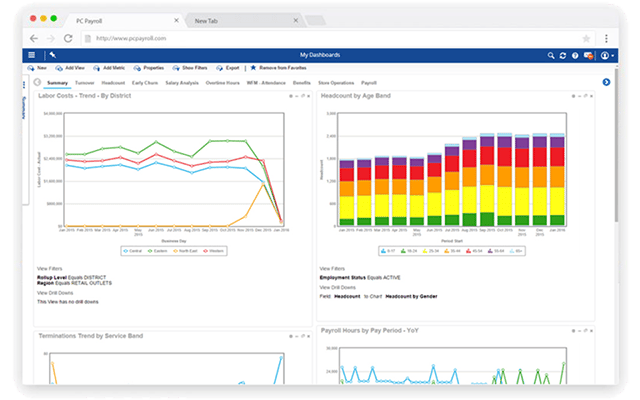The height and width of the screenshot is (400, 640).
Task: Open settings gear on Terminations Trend panel
Action: (x=291, y=336)
